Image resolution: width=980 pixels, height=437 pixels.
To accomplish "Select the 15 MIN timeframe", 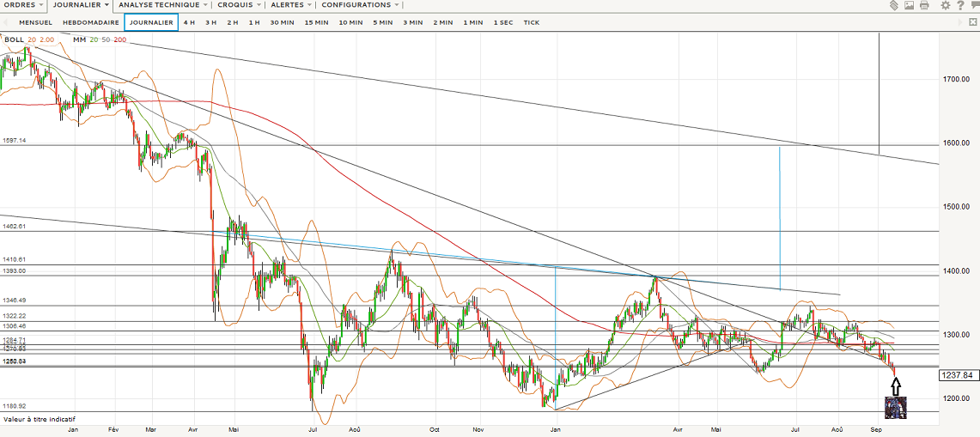I will coord(317,22).
